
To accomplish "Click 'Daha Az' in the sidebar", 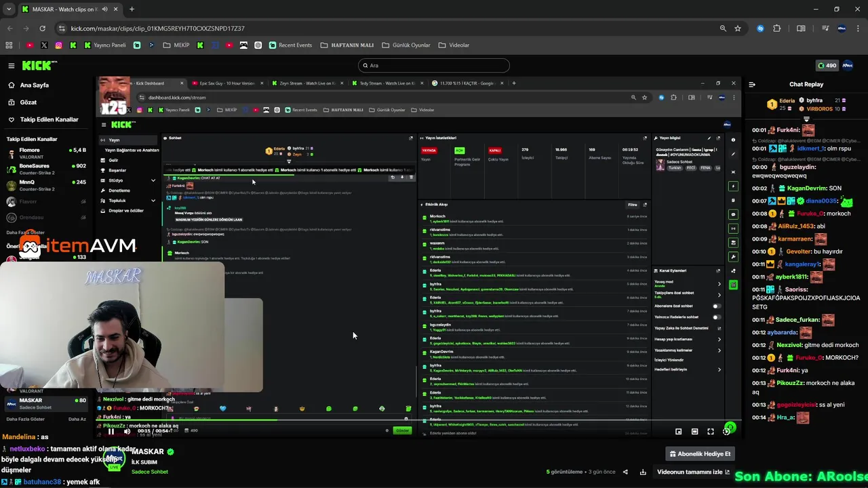I will coord(77,419).
